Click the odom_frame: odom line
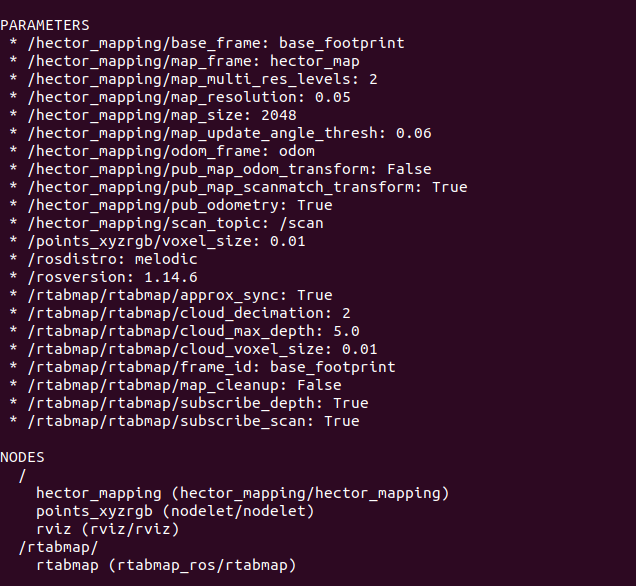Screen dimensions: 636x586 [x=171, y=151]
